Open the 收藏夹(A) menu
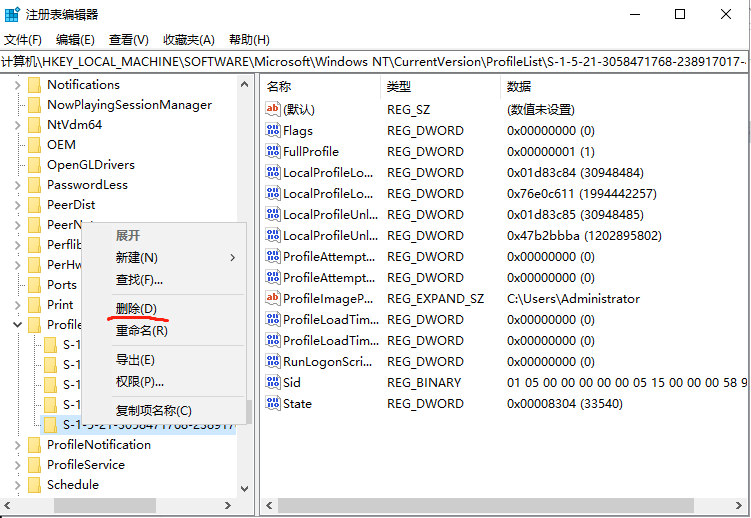Viewport: 751px width, 518px height. point(189,40)
